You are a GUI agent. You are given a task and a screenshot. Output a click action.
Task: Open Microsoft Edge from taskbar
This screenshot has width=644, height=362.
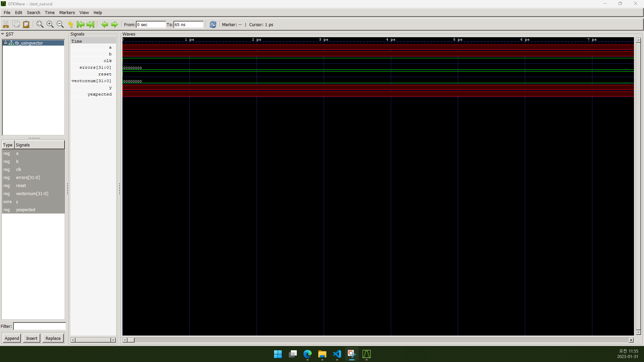click(308, 354)
